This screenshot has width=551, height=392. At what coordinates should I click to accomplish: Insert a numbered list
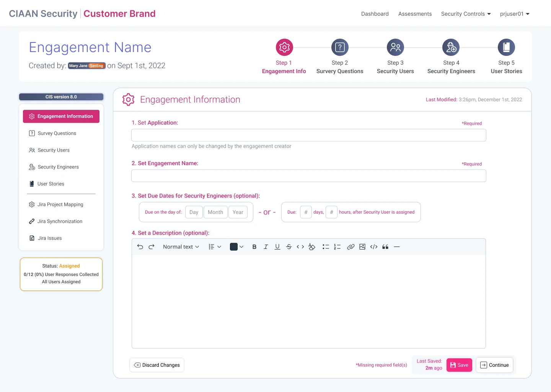337,247
